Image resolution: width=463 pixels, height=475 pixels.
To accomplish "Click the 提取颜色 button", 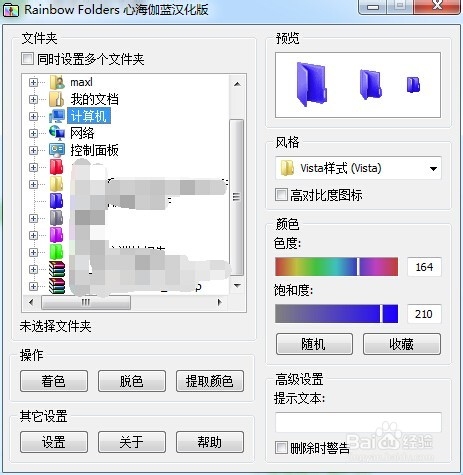I will pyautogui.click(x=210, y=381).
